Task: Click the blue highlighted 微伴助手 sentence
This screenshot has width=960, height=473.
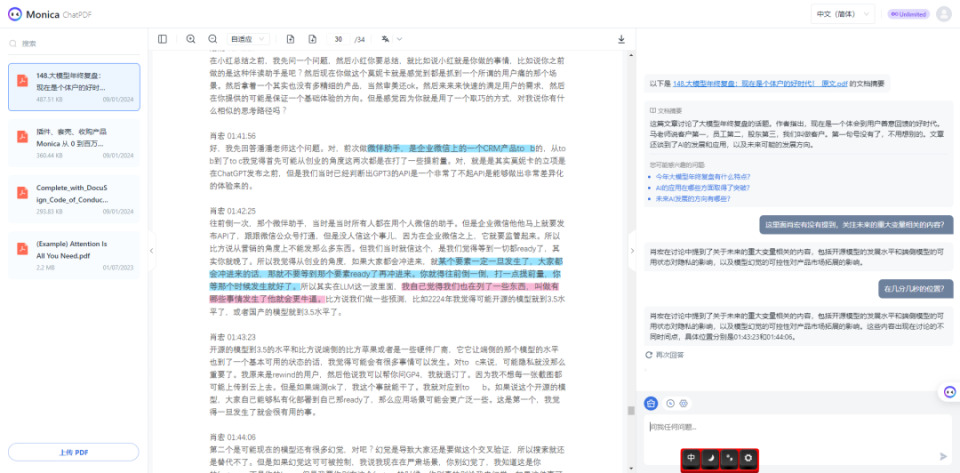Action: 451,148
